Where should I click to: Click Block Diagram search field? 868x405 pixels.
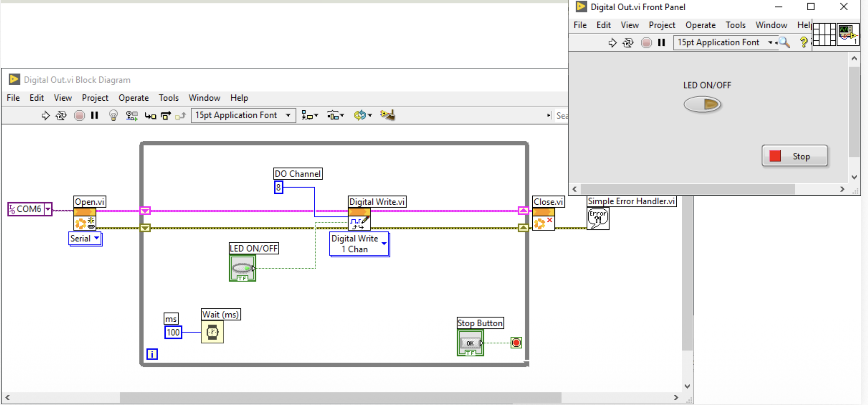point(561,116)
